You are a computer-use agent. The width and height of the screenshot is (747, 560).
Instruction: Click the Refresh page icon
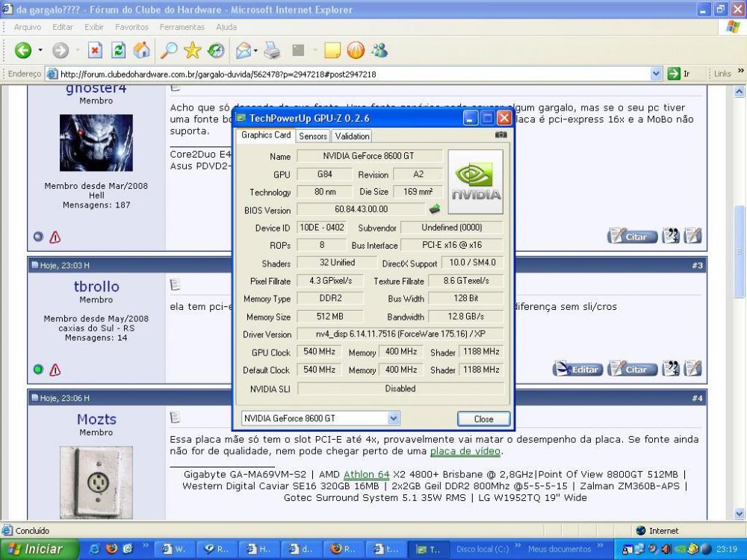pos(118,51)
